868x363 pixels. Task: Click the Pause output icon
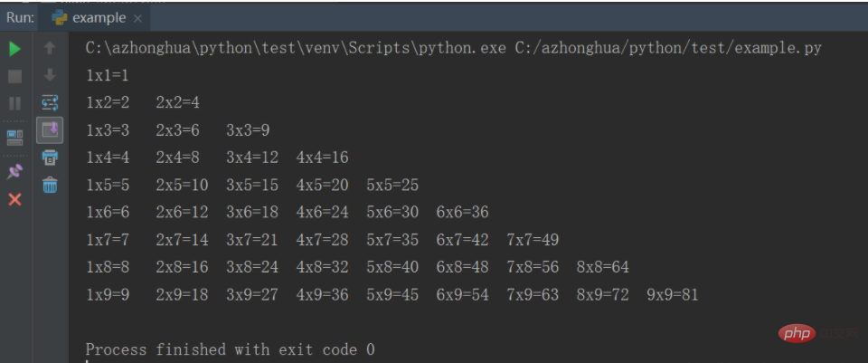[14, 102]
